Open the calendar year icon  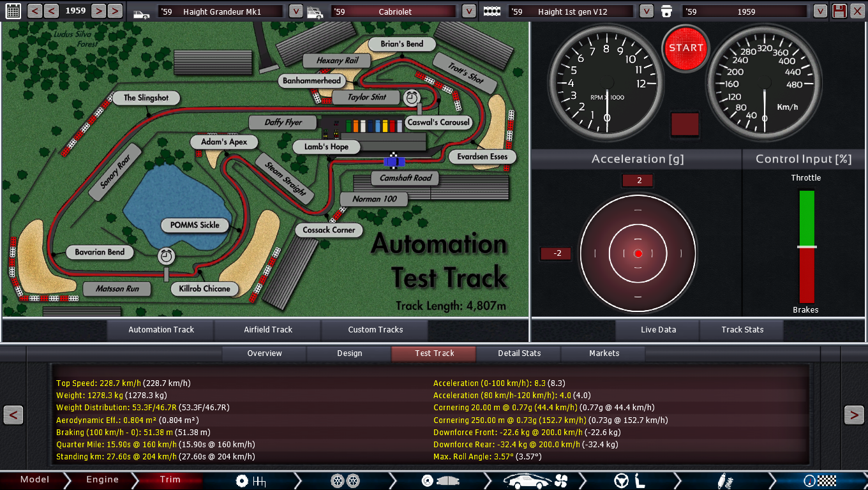12,11
